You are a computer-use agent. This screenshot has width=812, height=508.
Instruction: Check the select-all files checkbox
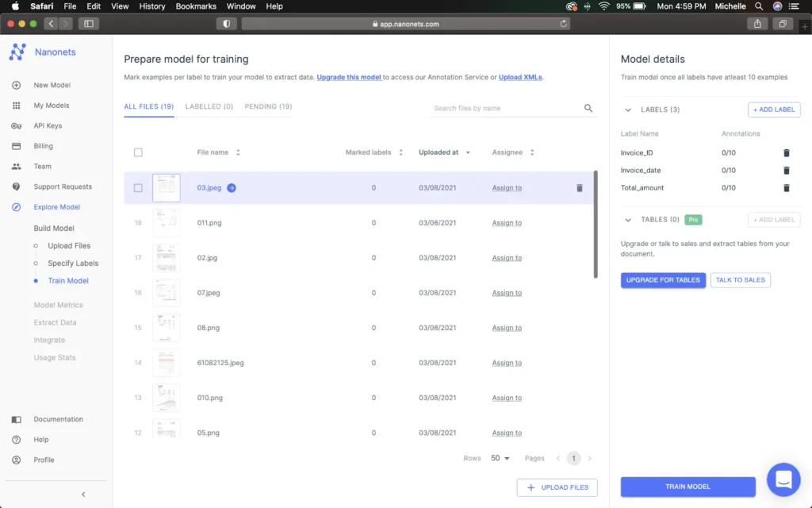(x=138, y=152)
